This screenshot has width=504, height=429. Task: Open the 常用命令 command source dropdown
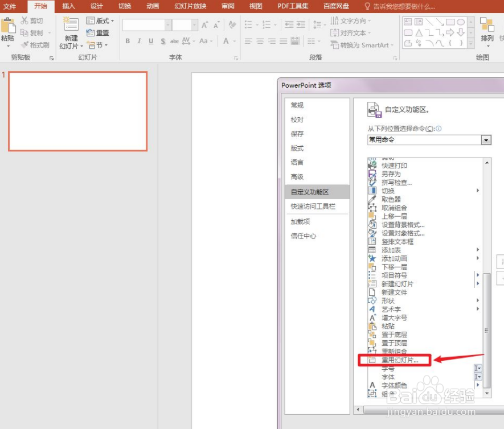[486, 140]
